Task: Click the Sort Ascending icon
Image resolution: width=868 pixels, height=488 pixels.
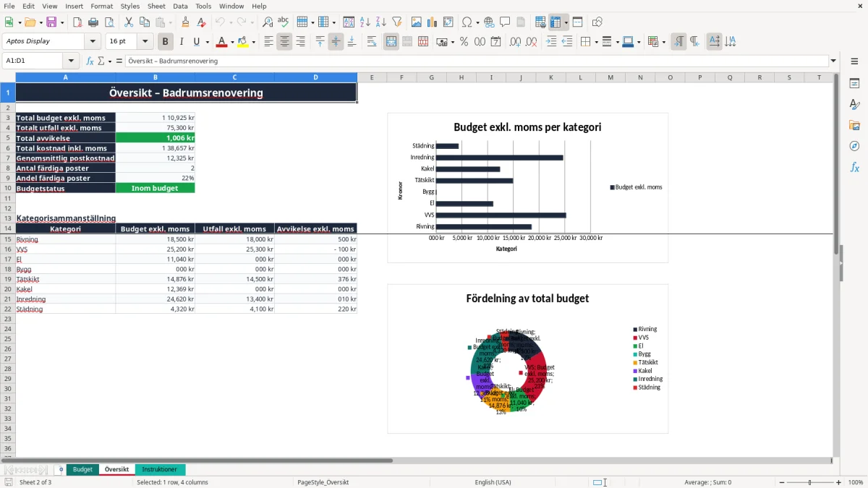Action: point(365,22)
